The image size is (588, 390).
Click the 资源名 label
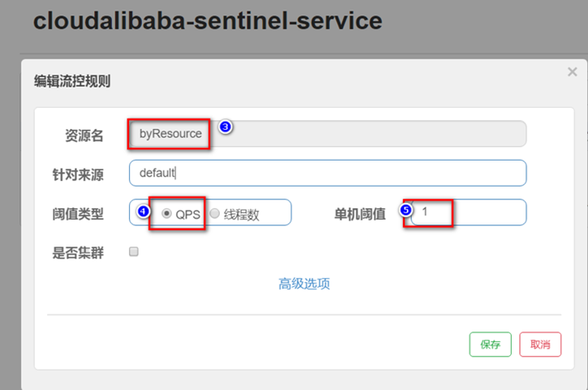tap(84, 135)
